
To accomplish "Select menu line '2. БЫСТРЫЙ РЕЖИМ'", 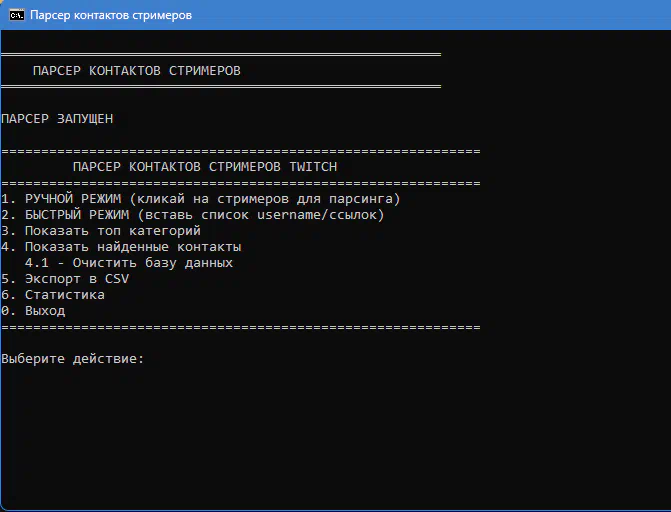I will [x=68, y=215].
